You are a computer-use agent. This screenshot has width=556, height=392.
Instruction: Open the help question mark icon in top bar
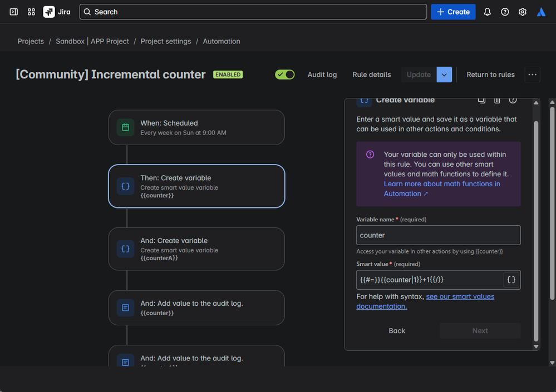click(505, 12)
